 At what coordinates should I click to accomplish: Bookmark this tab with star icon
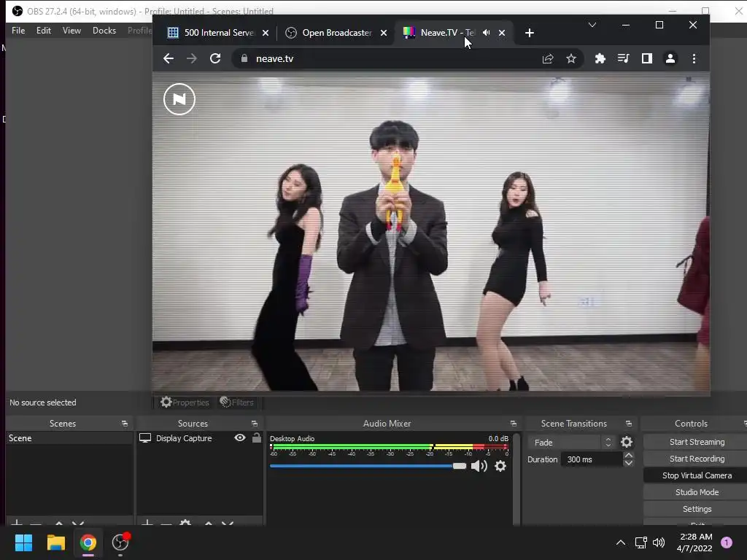tap(571, 58)
